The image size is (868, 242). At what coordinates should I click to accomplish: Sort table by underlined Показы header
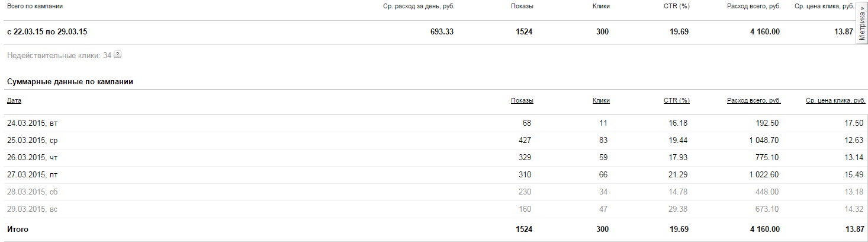(x=522, y=101)
